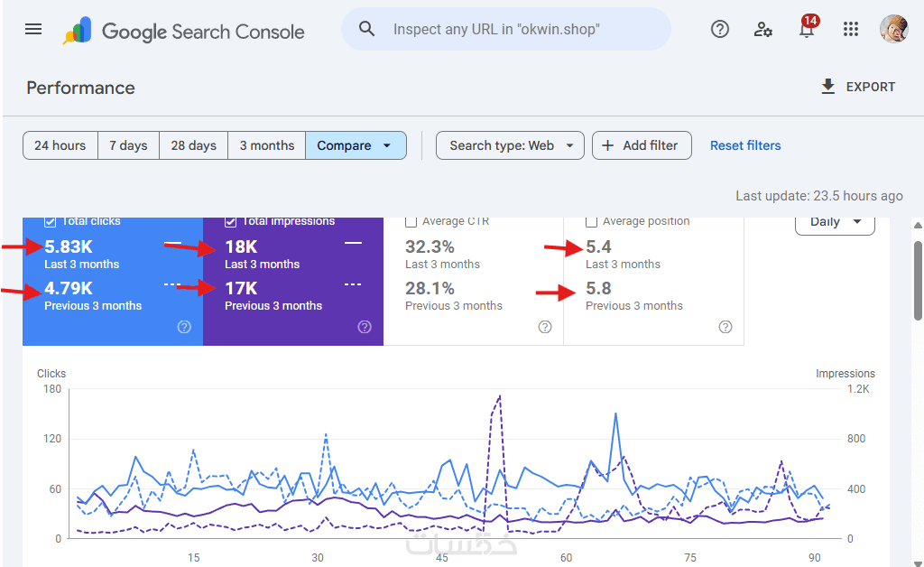
Task: Click the account profile avatar
Action: (893, 29)
